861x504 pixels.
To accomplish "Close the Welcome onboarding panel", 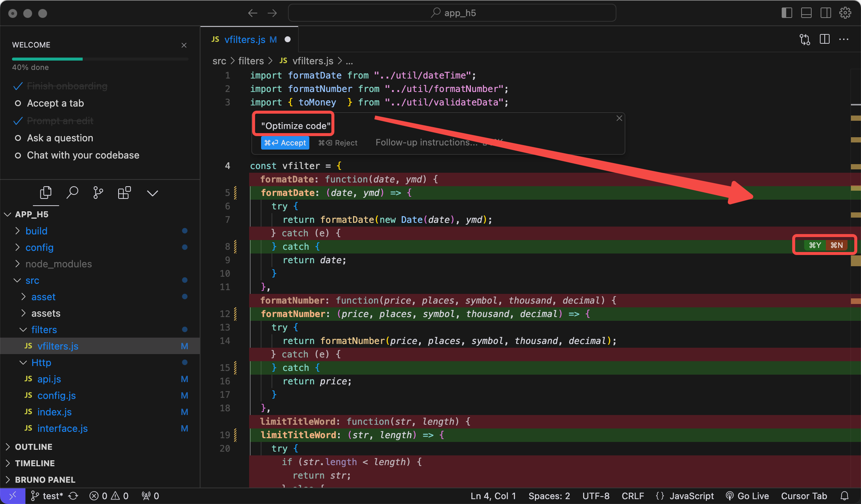I will tap(184, 45).
